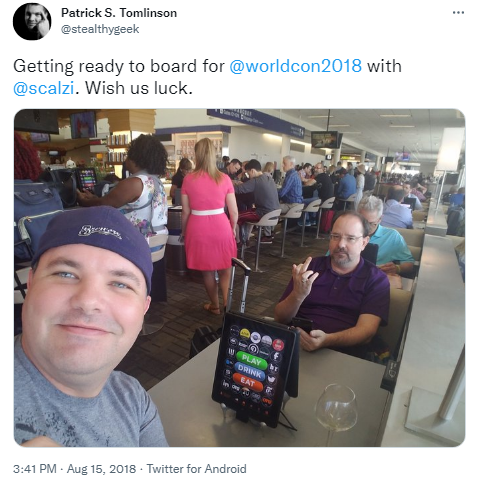Viewport: 478px width, 480px height.
Task: Open the Patrick S. Tomlinson display name
Action: 119,13
